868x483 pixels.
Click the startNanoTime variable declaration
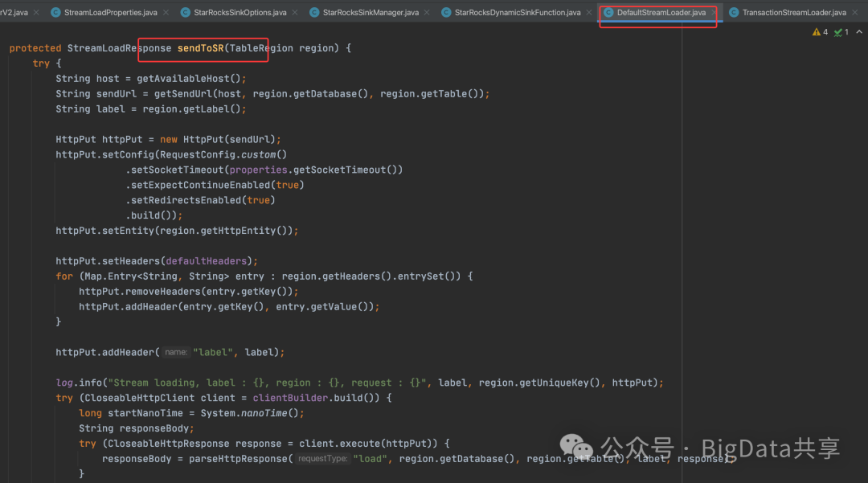coord(145,413)
